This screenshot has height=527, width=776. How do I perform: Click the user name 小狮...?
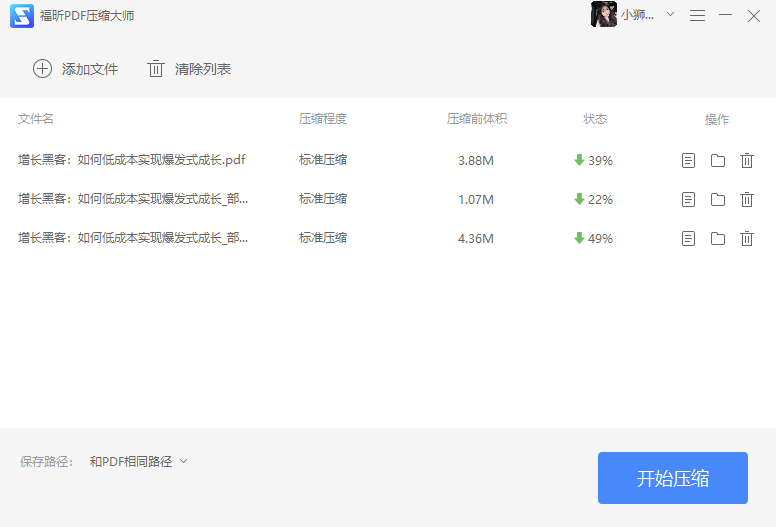[637, 15]
